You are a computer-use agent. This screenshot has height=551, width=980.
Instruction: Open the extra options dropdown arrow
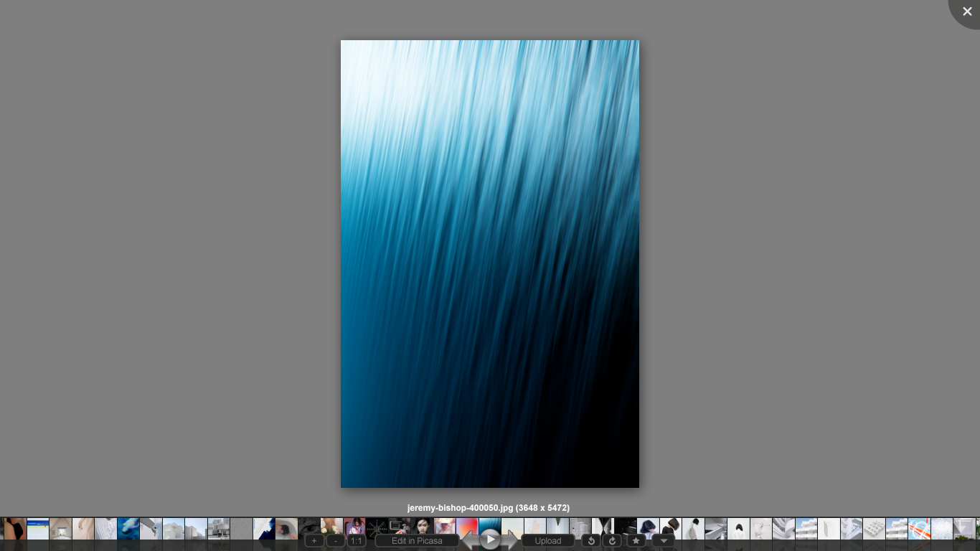(663, 540)
